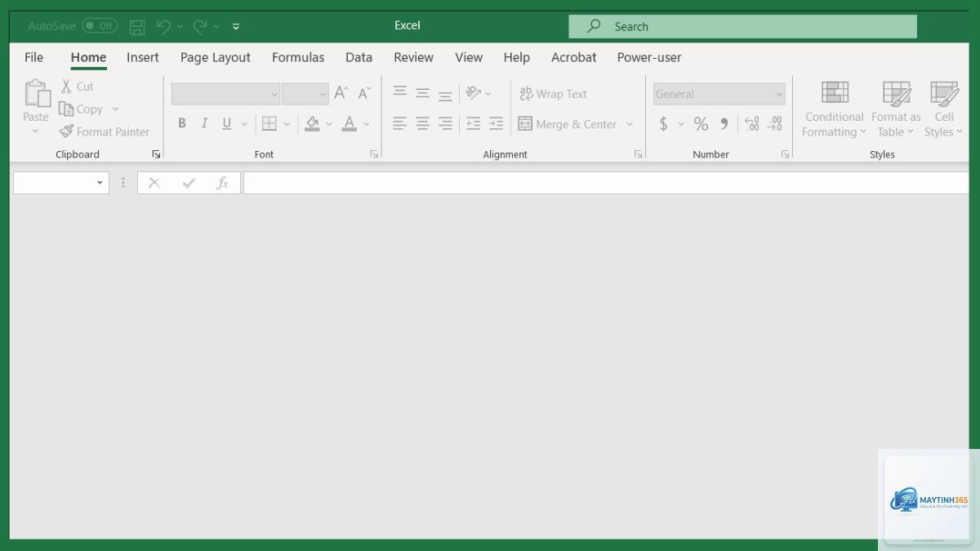Toggle Wrap Text

click(x=553, y=94)
